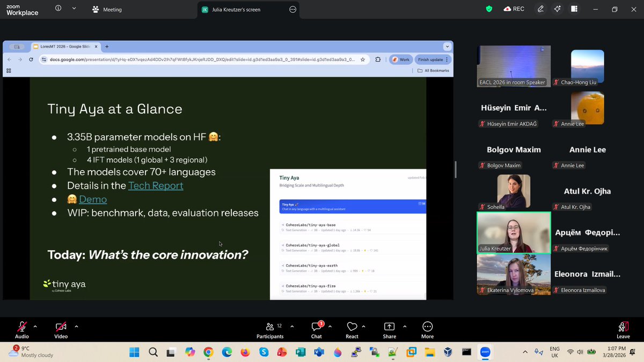Open the Windows Start menu

pyautogui.click(x=134, y=352)
